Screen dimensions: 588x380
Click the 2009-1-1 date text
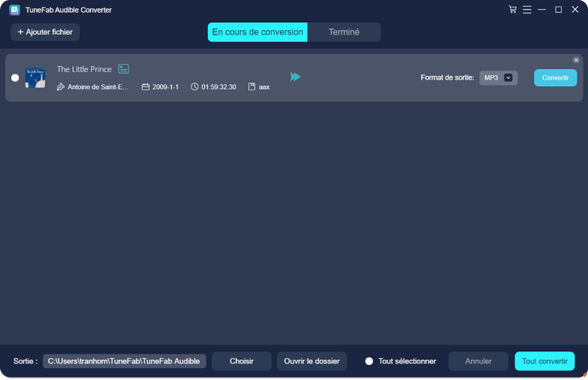(165, 87)
